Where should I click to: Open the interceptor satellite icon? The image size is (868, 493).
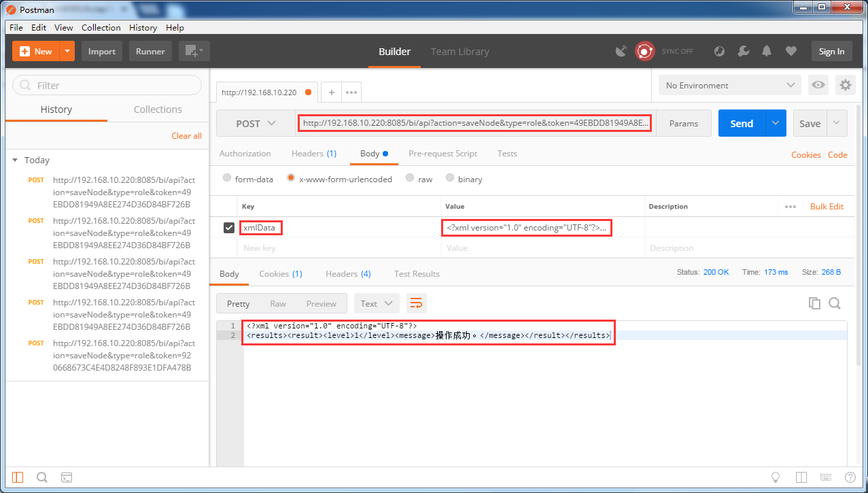point(621,51)
